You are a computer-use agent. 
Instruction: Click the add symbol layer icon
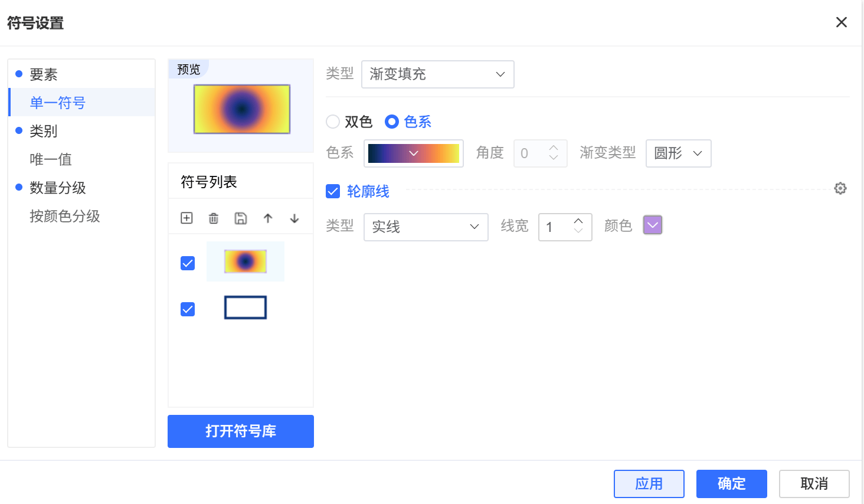coord(186,218)
